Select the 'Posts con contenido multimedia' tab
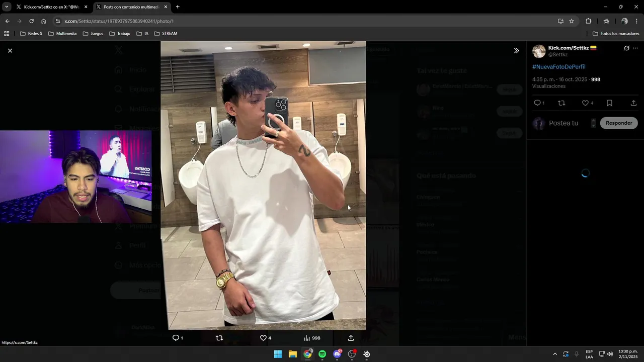This screenshot has height=362, width=644. click(x=131, y=7)
